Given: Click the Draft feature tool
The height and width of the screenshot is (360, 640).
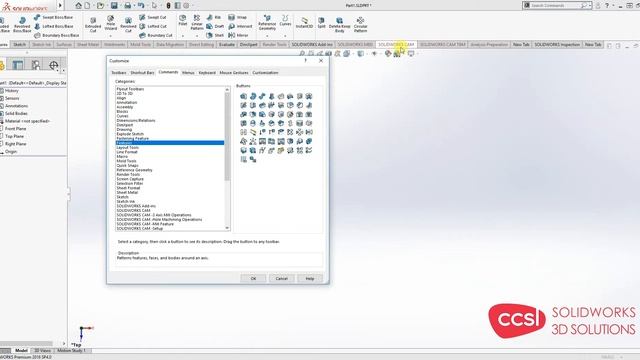Looking at the screenshot, I should [x=215, y=26].
